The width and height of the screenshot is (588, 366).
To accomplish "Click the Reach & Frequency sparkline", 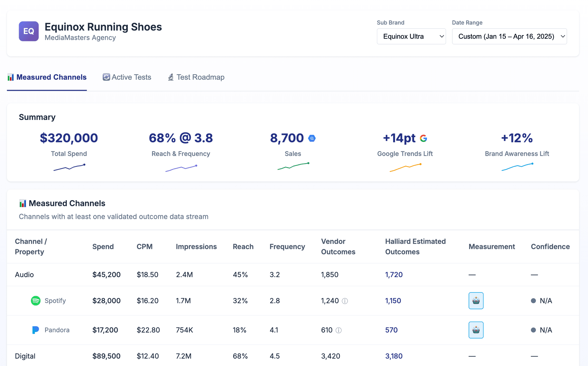I will point(181,168).
